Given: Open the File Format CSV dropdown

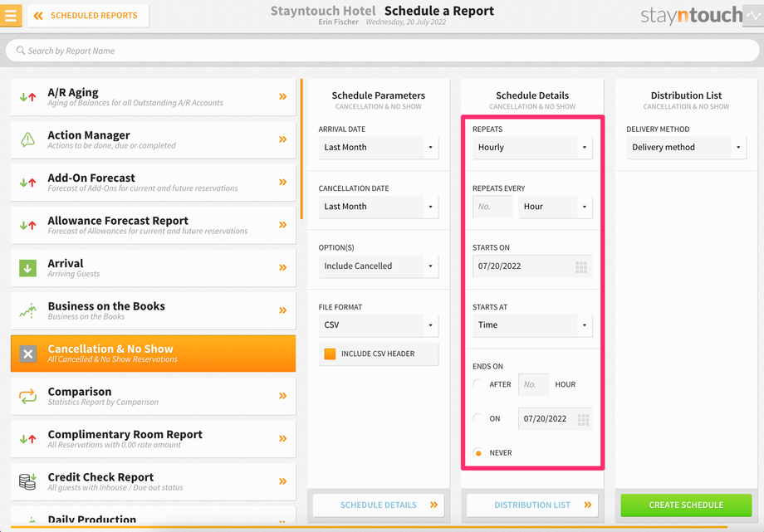Looking at the screenshot, I should (x=379, y=325).
